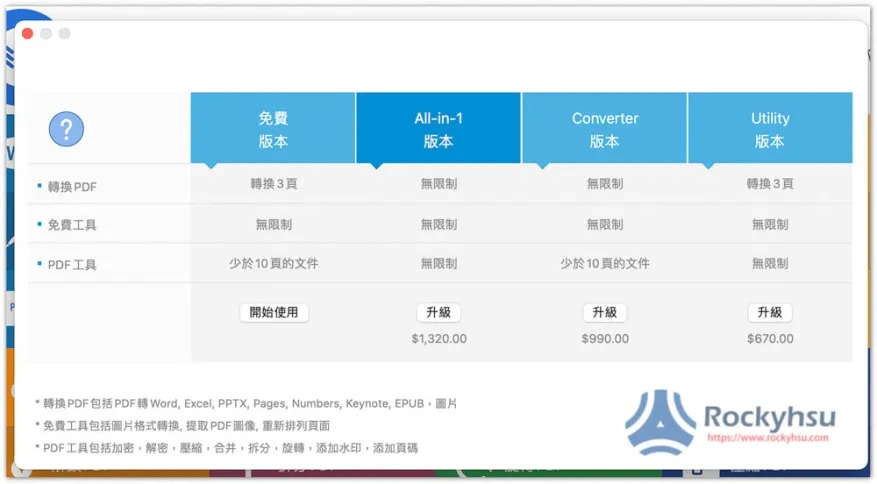Click the $1,320.00 price text
The height and width of the screenshot is (484, 877).
[438, 339]
